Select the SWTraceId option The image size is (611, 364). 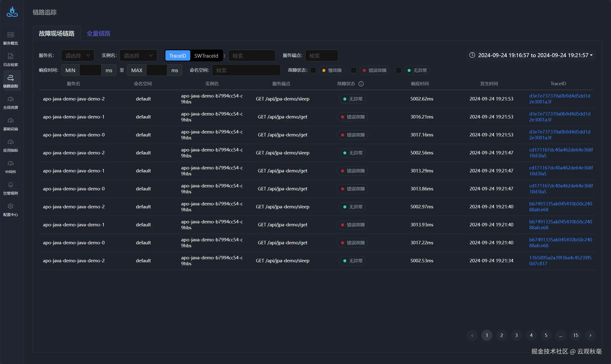[x=206, y=56]
